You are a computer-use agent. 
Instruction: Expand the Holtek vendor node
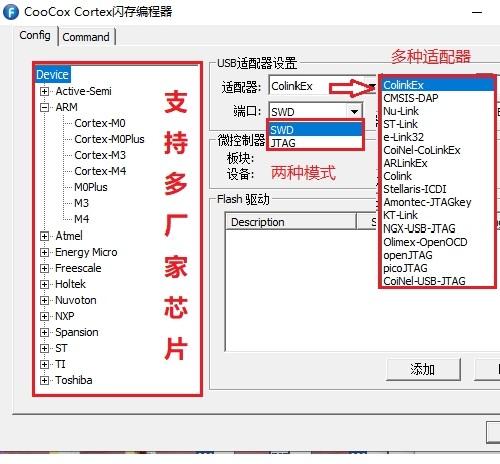point(44,284)
